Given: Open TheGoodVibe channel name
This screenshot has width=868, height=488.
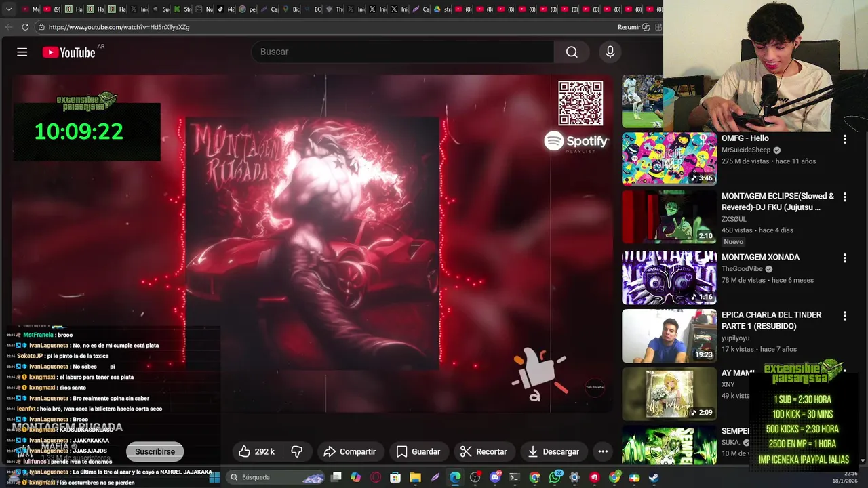Looking at the screenshot, I should (742, 268).
